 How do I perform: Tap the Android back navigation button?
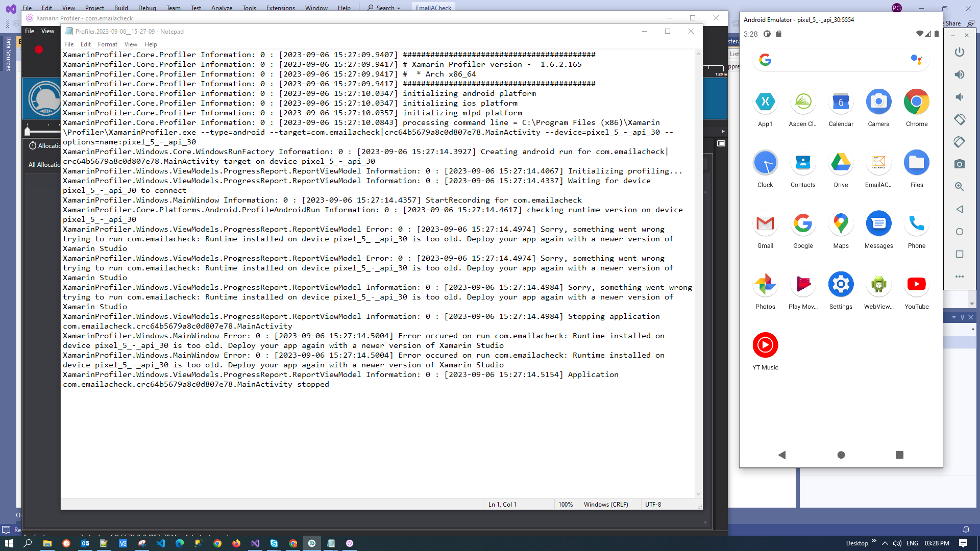[x=782, y=455]
